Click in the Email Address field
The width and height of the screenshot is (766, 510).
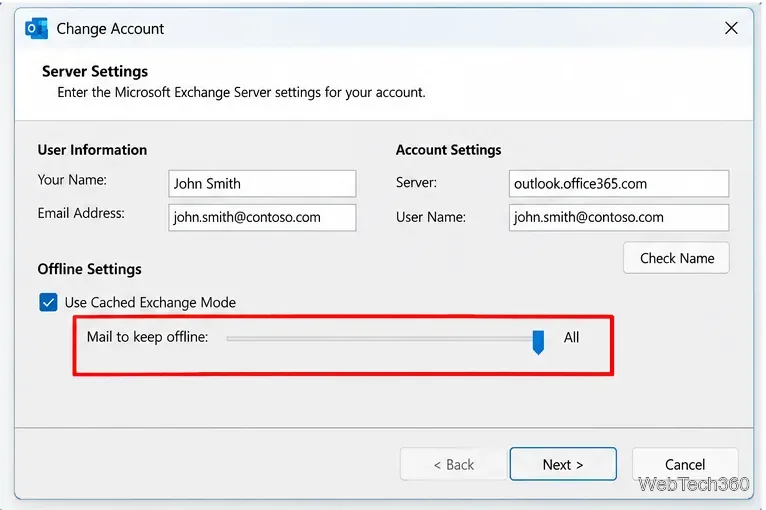click(x=262, y=217)
